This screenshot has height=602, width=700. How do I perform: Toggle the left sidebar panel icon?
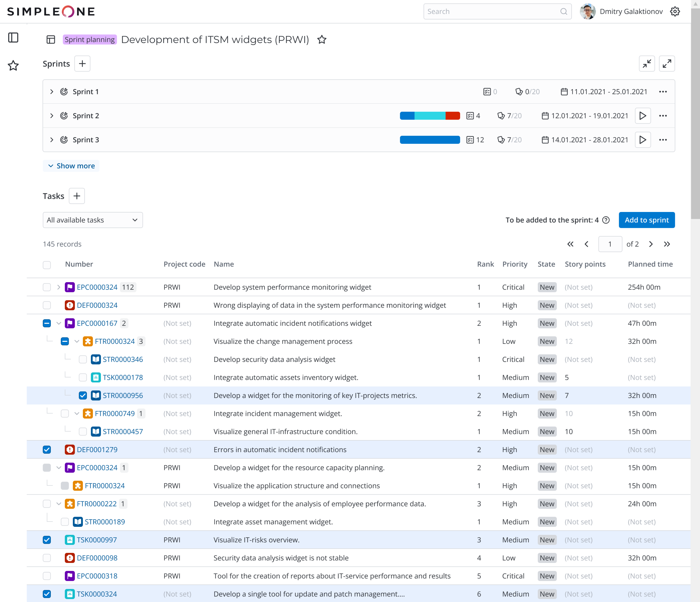tap(13, 37)
